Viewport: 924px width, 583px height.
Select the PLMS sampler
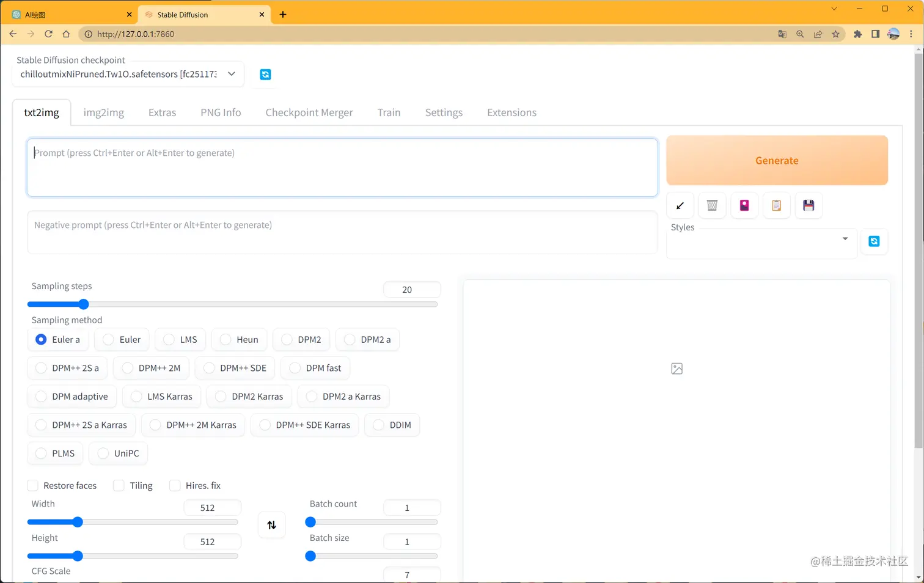tap(55, 453)
